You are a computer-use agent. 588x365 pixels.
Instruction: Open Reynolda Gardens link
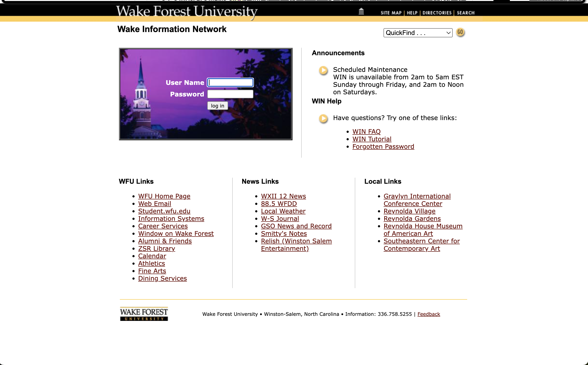pyautogui.click(x=412, y=219)
